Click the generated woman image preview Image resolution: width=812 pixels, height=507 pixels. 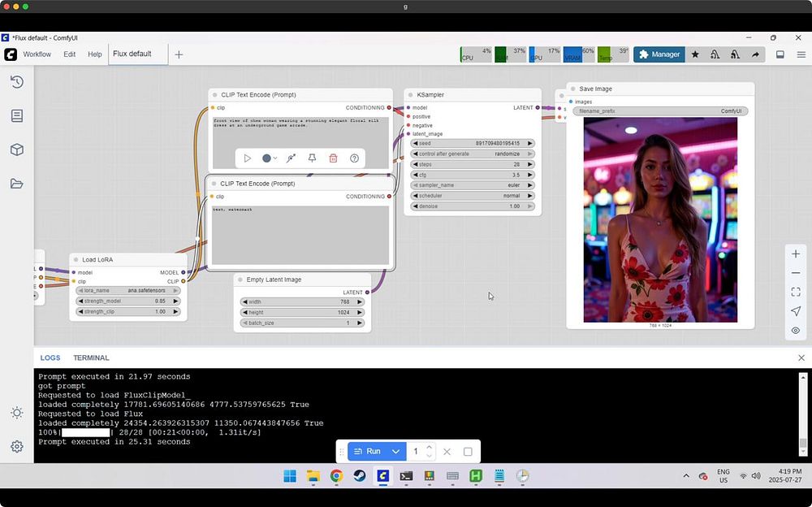[660, 219]
